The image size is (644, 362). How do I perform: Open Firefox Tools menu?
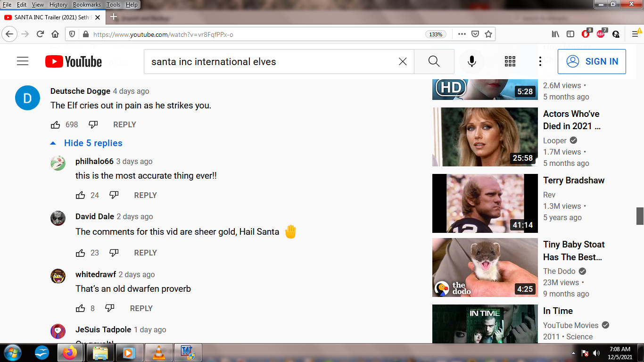pos(113,5)
